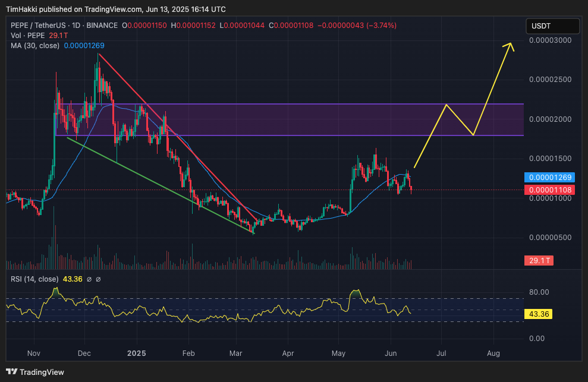Viewport: 588px width, 382px height.
Task: Click the Jul label on time axis
Action: click(441, 353)
